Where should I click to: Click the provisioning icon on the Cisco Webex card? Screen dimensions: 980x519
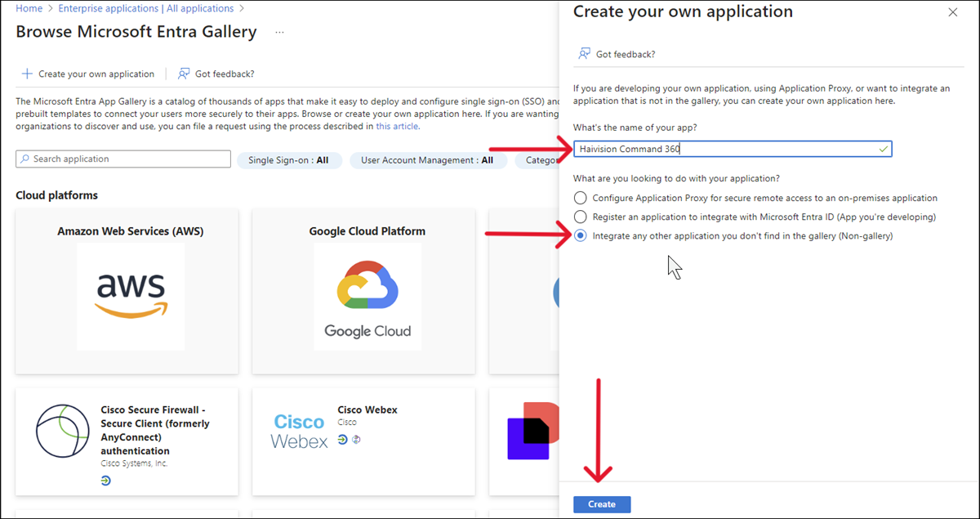tap(355, 439)
